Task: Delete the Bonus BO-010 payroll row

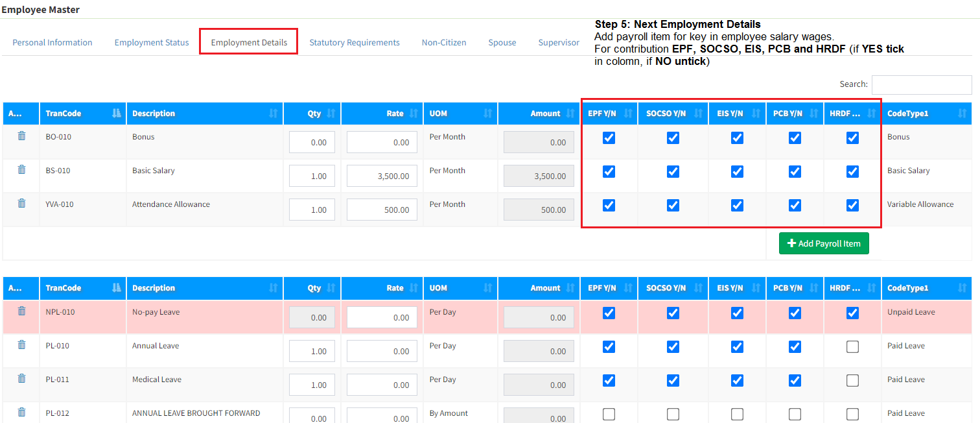Action: [x=21, y=136]
